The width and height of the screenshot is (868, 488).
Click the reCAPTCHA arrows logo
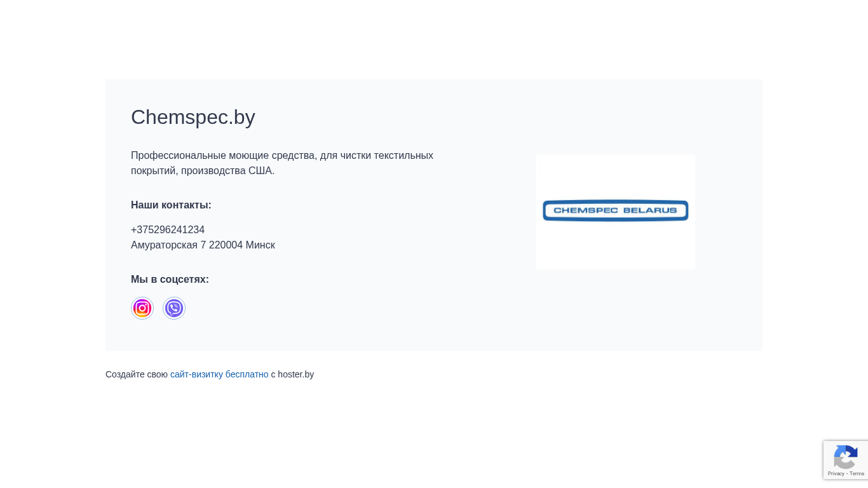coord(845,457)
